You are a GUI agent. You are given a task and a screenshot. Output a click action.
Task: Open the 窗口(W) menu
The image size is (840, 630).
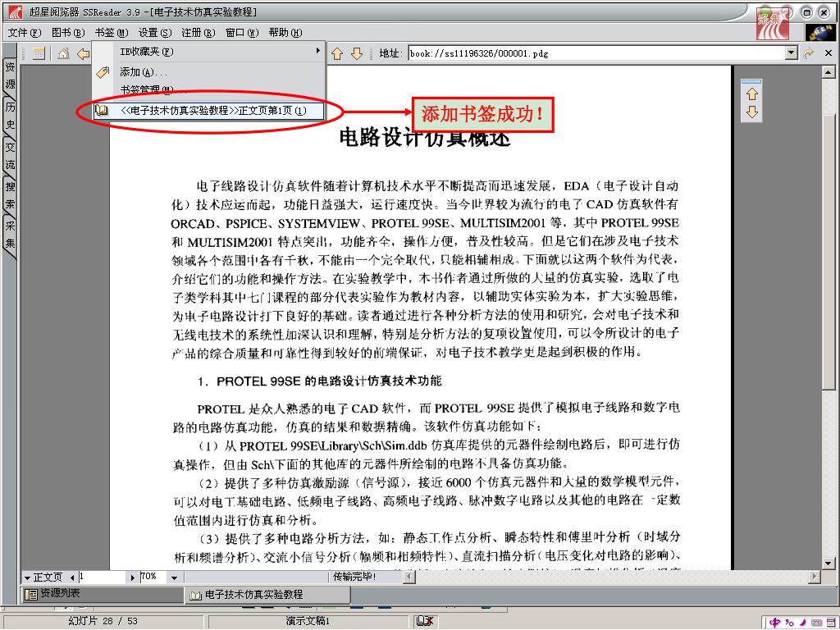242,33
